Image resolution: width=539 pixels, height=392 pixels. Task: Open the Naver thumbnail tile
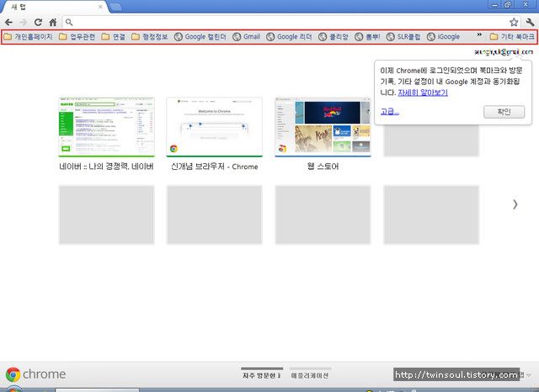107,127
